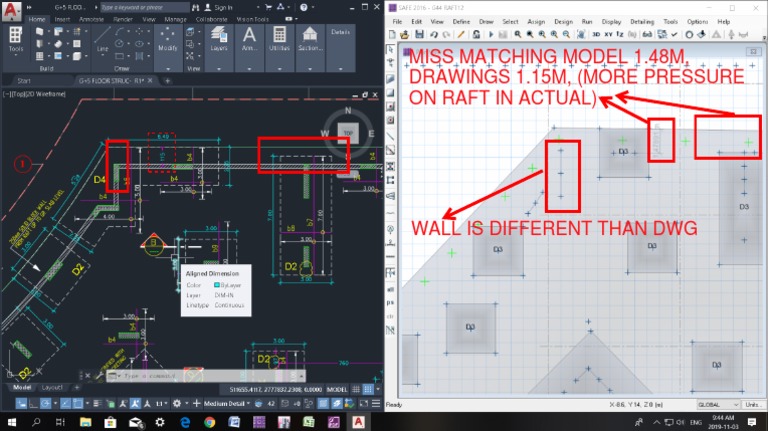Open the AutoCAD help question mark

(304, 7)
